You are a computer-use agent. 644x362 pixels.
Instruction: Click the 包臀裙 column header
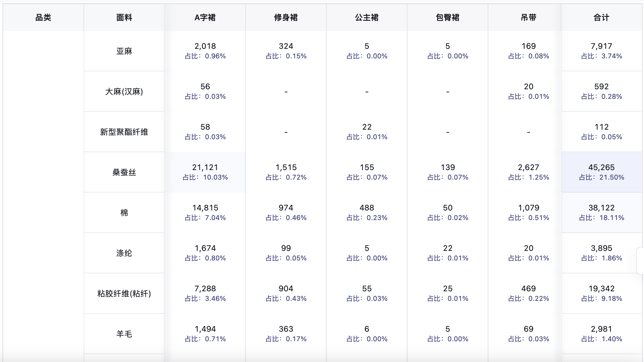pyautogui.click(x=447, y=17)
